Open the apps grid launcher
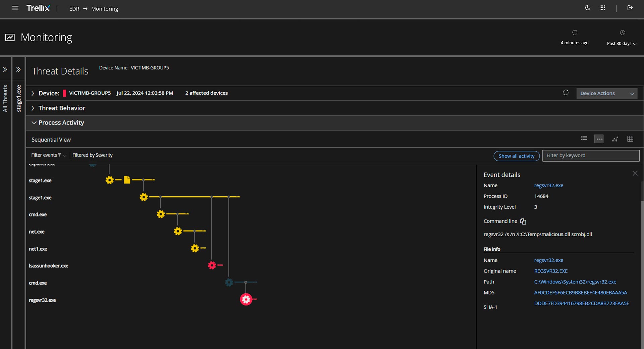 [603, 8]
